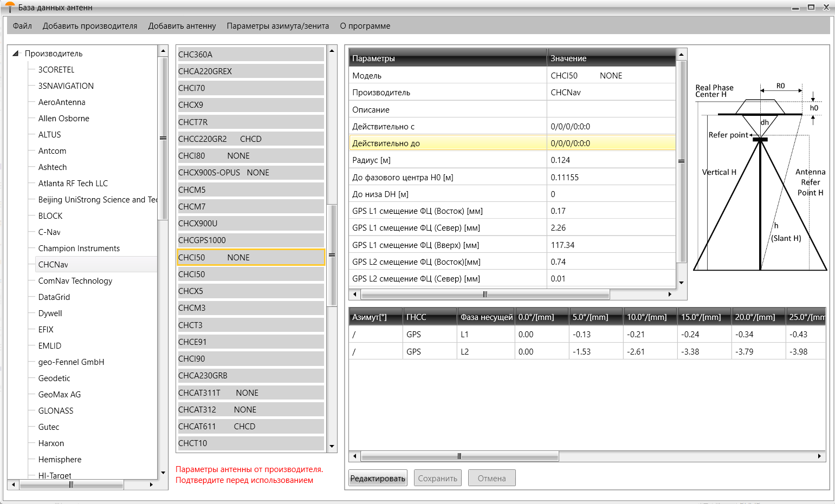
Task: Select antenna CHCA230GRB
Action: 251,375
